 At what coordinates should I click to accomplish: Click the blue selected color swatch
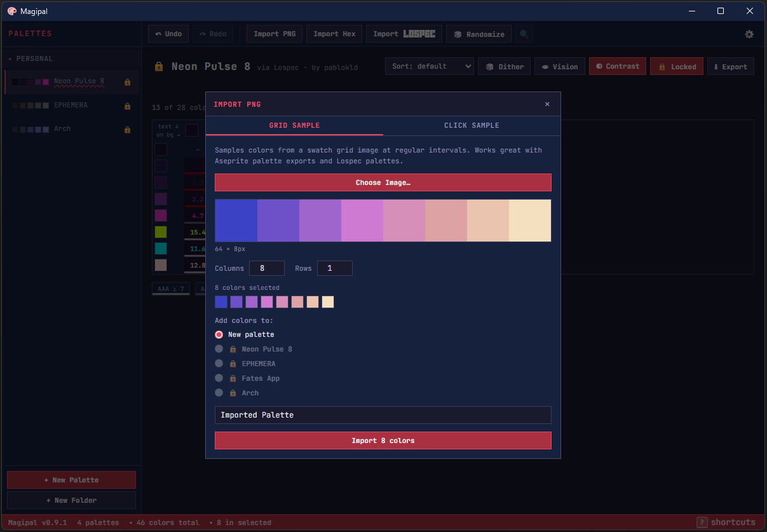(x=221, y=302)
